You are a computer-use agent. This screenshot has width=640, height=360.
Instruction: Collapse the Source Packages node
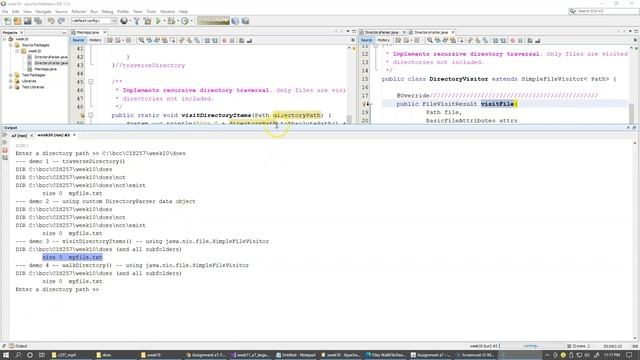point(11,45)
